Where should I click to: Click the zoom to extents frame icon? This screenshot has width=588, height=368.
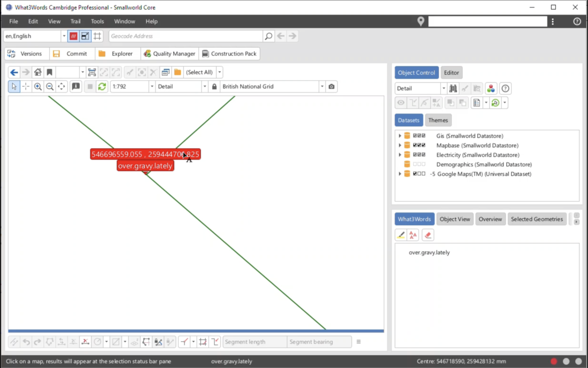click(x=92, y=72)
